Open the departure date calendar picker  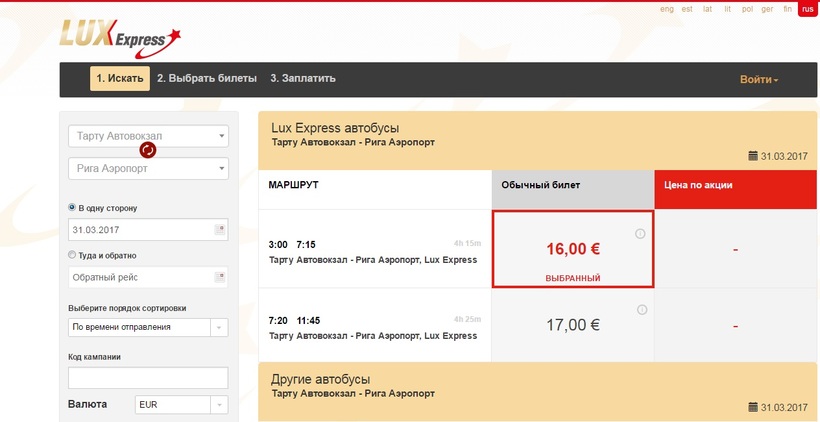(220, 230)
